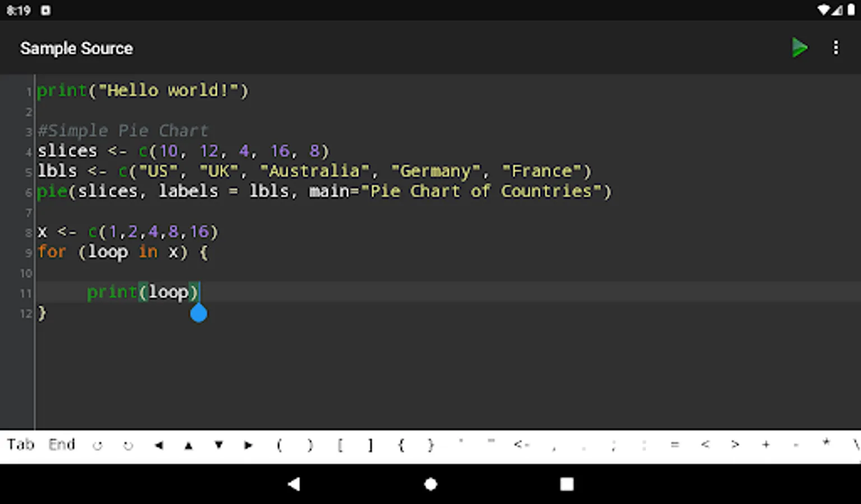861x504 pixels.
Task: Click the Sample Source title text
Action: click(77, 49)
